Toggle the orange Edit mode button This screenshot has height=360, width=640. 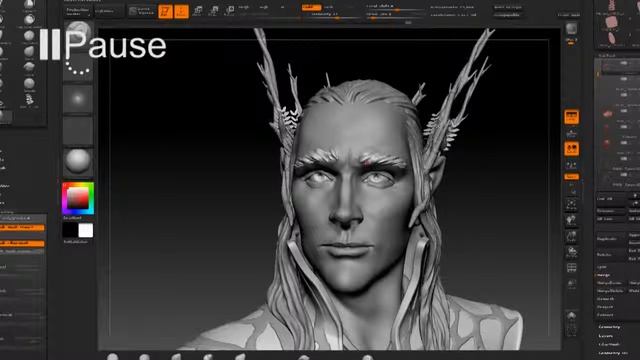click(165, 11)
